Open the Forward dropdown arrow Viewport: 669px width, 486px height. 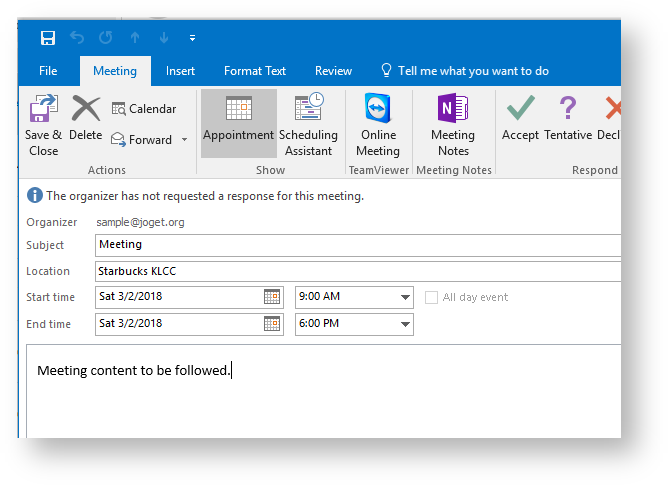(x=184, y=140)
